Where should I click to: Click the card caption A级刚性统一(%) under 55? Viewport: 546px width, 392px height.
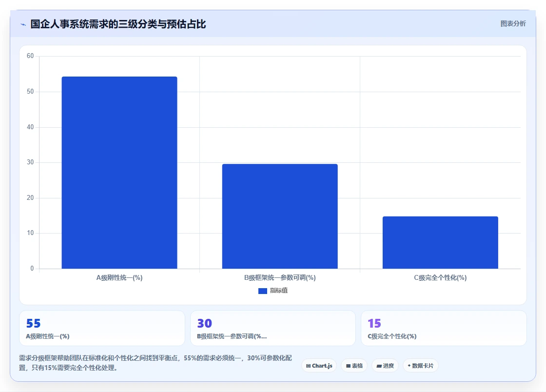[x=48, y=336]
